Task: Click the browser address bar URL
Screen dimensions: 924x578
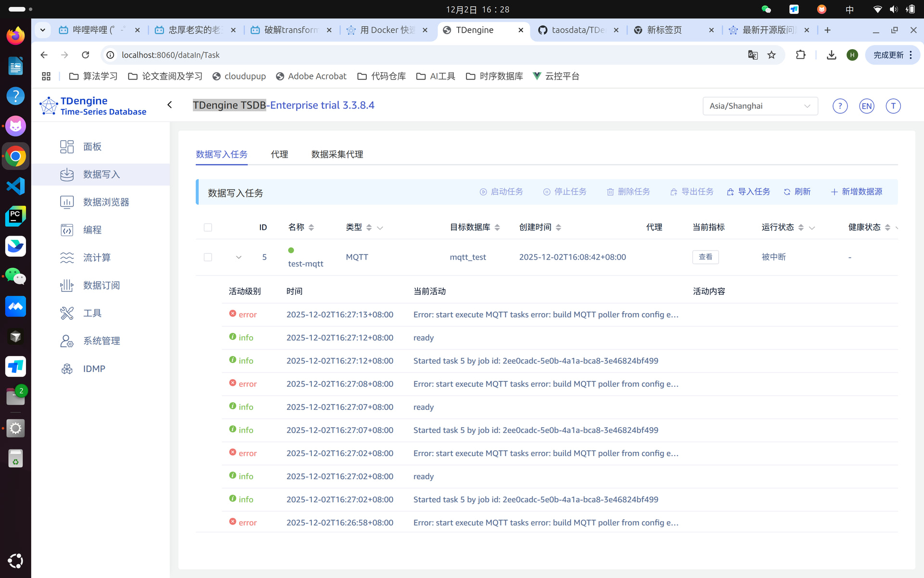Action: 170,55
